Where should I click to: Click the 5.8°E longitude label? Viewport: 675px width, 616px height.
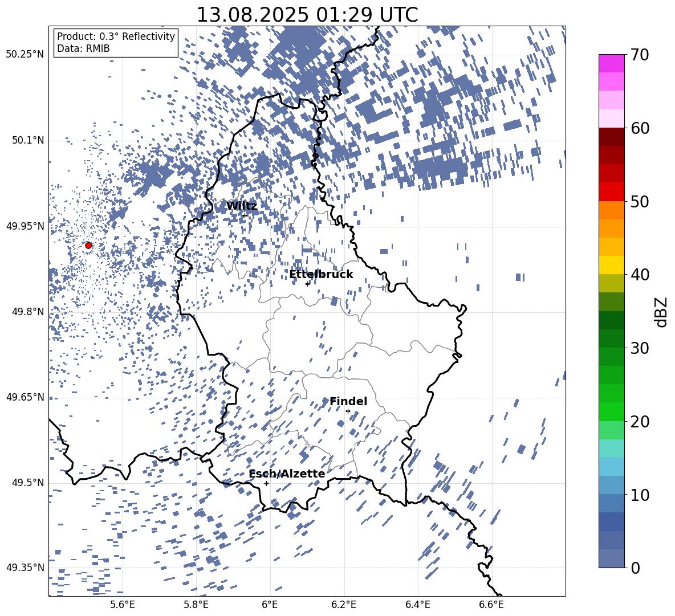[196, 605]
